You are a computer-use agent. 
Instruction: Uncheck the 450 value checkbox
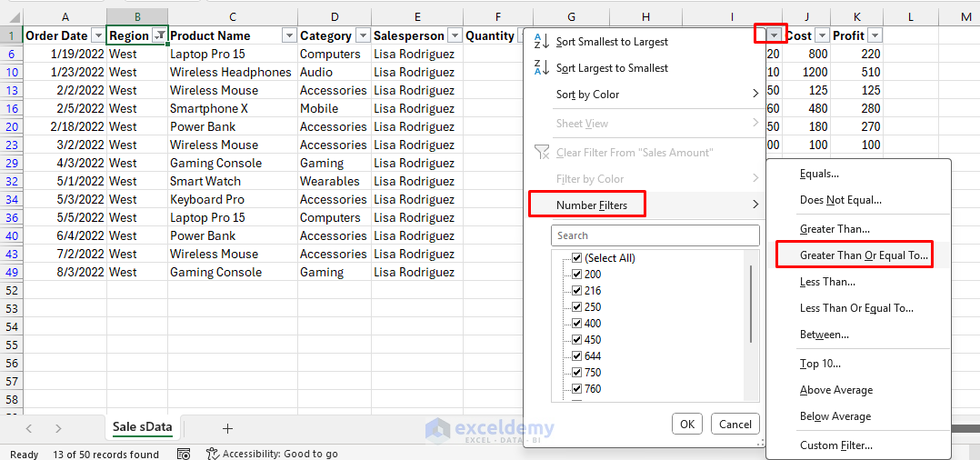tap(577, 340)
